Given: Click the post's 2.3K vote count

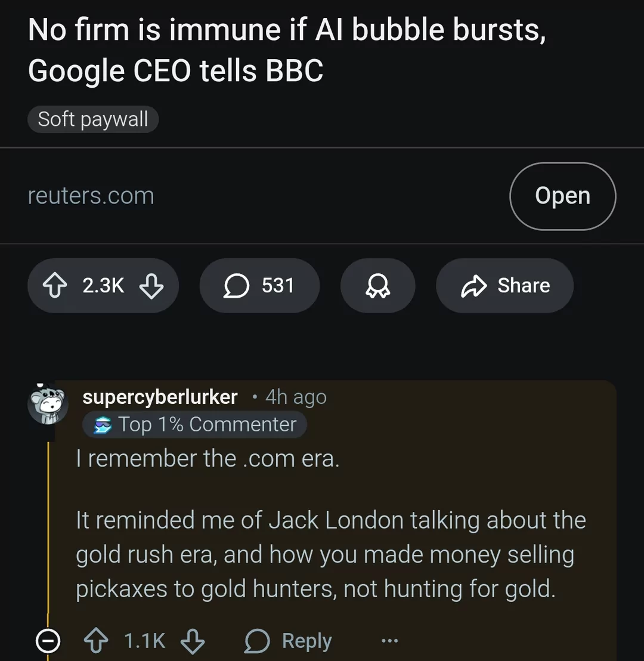Looking at the screenshot, I should coord(103,286).
